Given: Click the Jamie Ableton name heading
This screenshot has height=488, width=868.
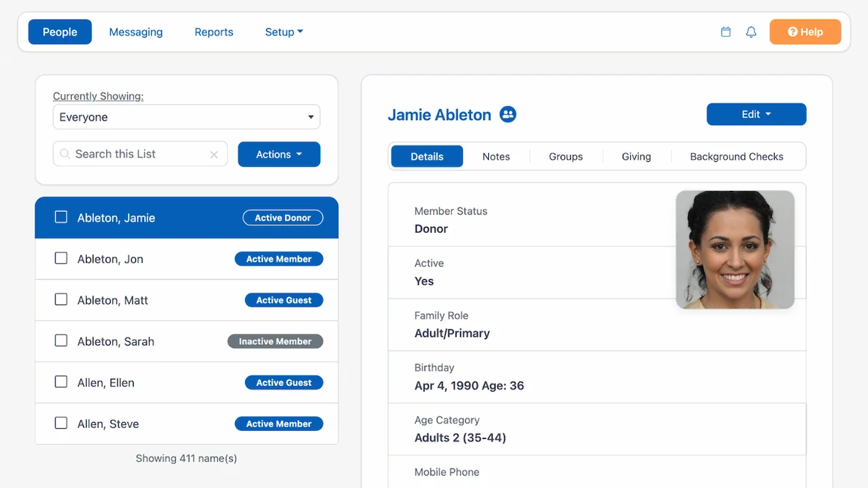Looking at the screenshot, I should tap(440, 114).
